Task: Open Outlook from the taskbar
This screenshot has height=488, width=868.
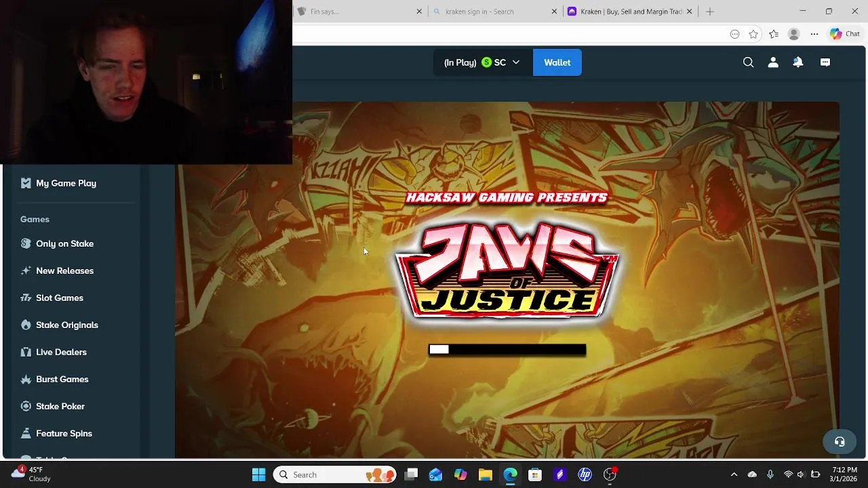Action: click(435, 474)
